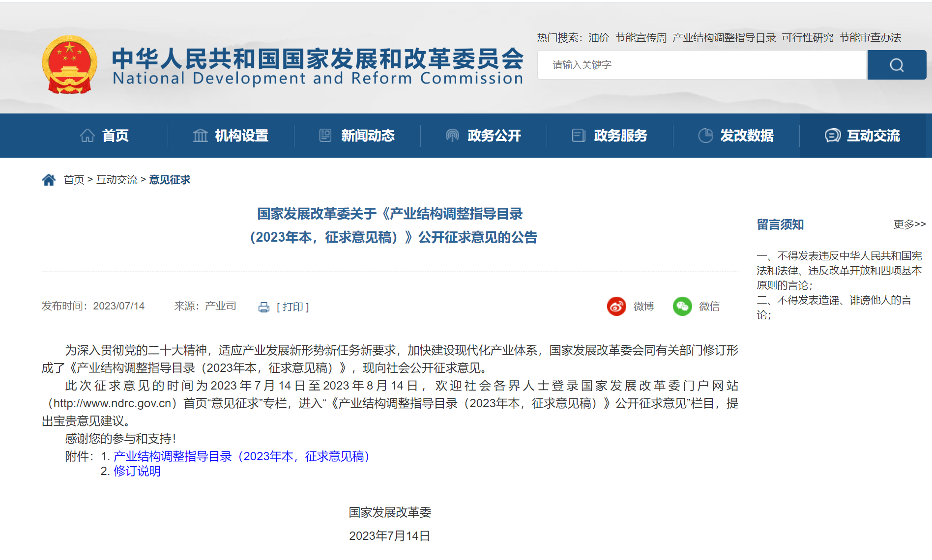
Task: Expand 留言须知 with 更多>> link
Action: tap(909, 224)
